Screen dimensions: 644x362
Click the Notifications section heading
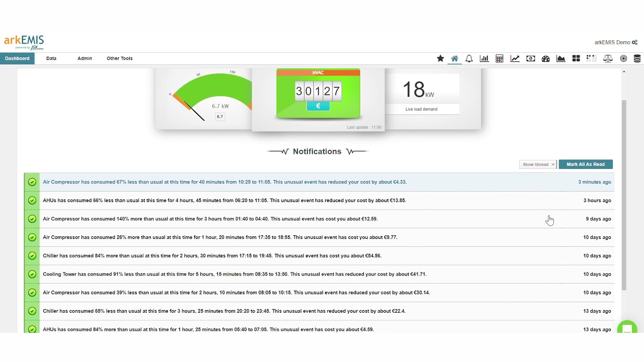tap(317, 151)
